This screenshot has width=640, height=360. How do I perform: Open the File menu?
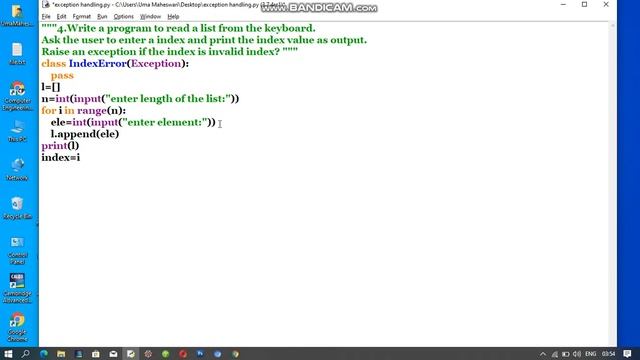coord(46,16)
